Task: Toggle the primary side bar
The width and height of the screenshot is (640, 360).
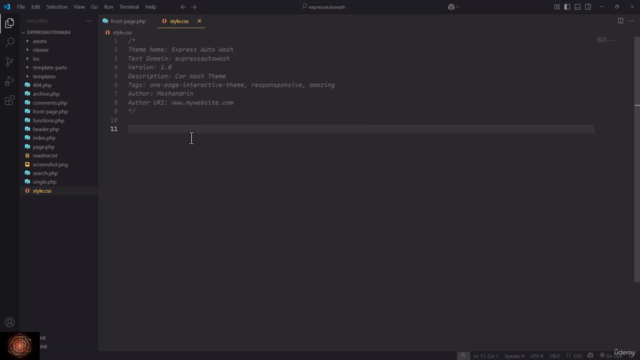Action: point(567,7)
